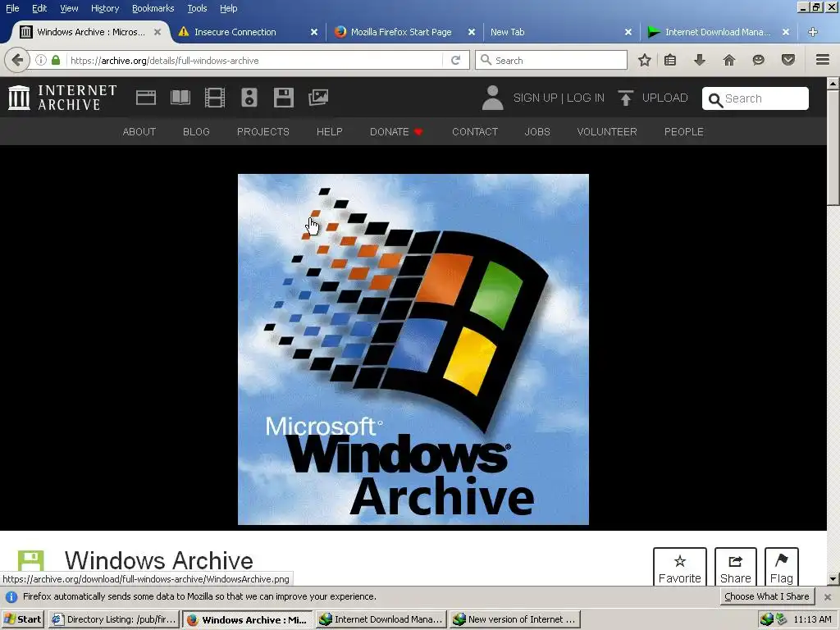The width and height of the screenshot is (840, 630).
Task: Save page to Pocket icon
Action: click(788, 60)
